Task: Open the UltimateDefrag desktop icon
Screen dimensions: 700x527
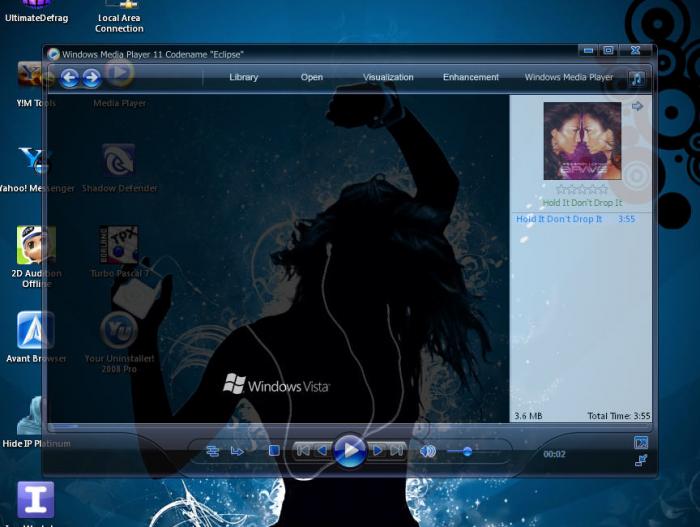Action: tap(36, 12)
